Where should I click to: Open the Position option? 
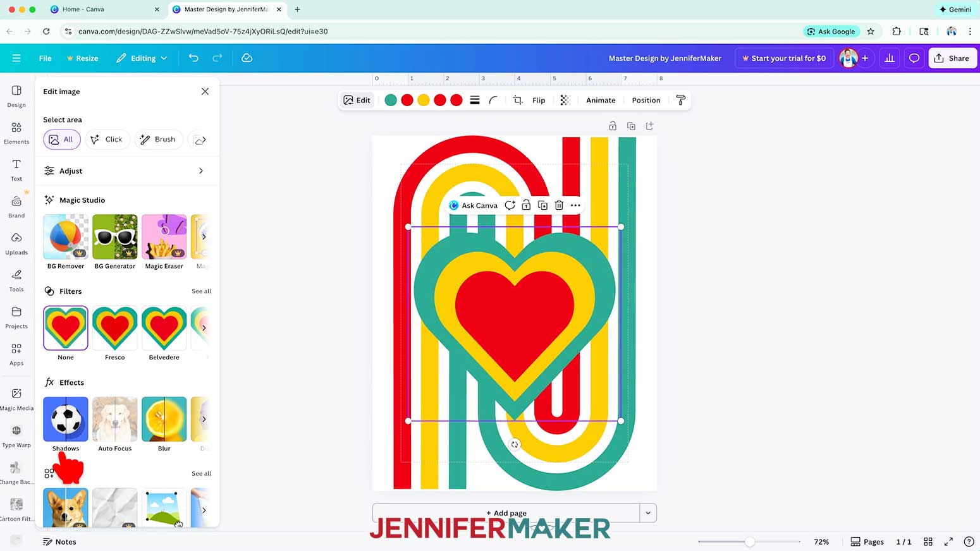tap(646, 100)
